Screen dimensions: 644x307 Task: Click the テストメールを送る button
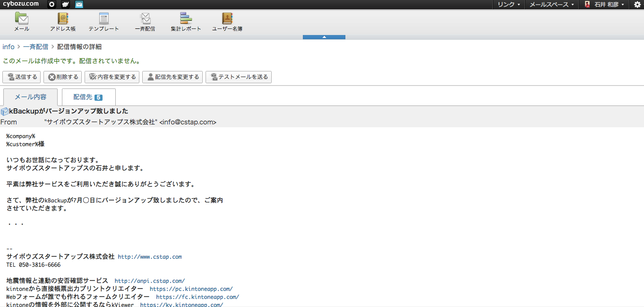(x=239, y=77)
